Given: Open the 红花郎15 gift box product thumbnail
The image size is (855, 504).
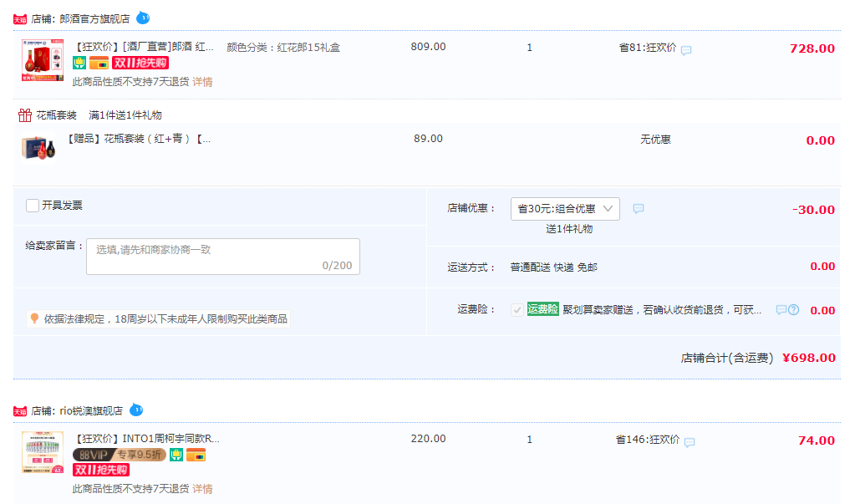Looking at the screenshot, I should tap(43, 60).
